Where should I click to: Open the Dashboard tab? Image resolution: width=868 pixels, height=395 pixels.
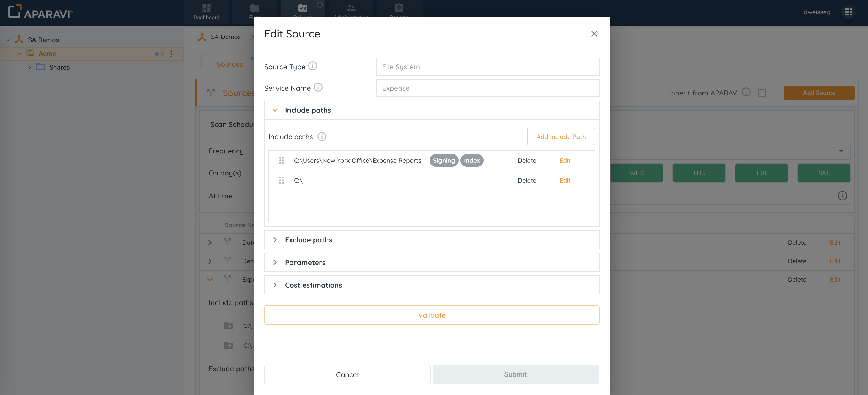[206, 12]
